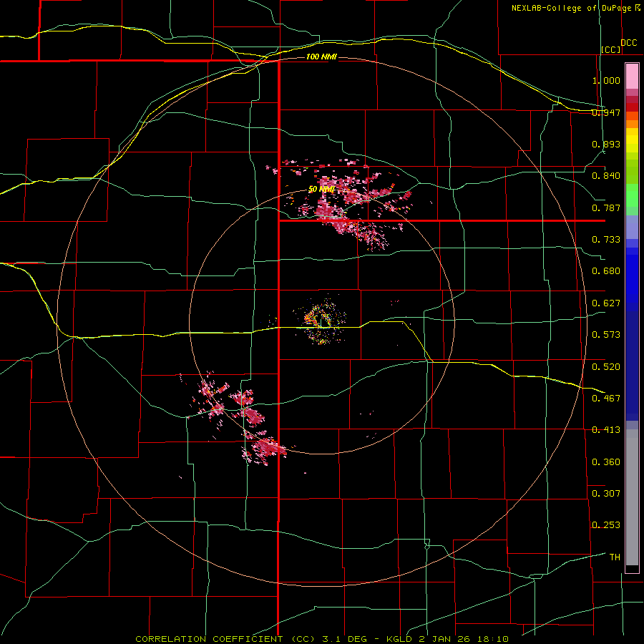The height and width of the screenshot is (644, 644).
Task: Click the 0.307 legend value
Action: tap(606, 494)
